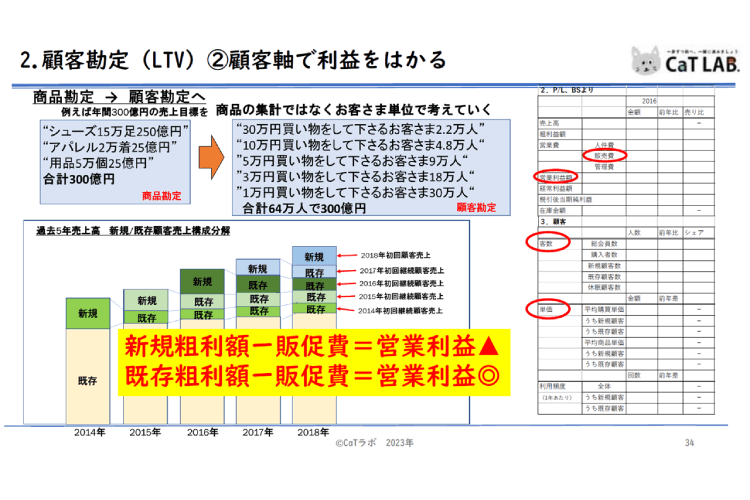Click the 購入者数 cell
The height and width of the screenshot is (500, 750).
pos(604,255)
